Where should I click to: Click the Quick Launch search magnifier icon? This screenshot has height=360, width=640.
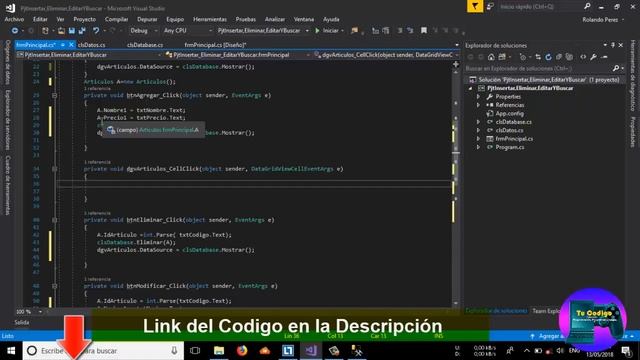point(587,7)
